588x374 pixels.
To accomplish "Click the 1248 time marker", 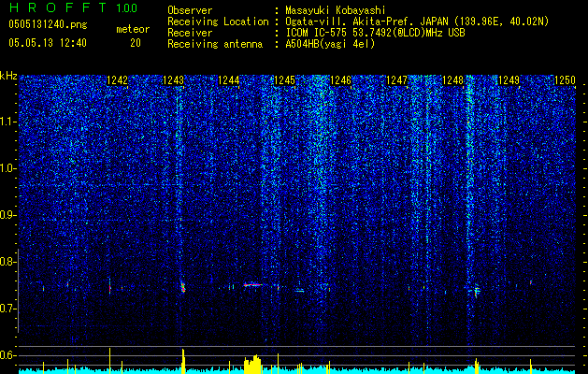I will (x=452, y=80).
